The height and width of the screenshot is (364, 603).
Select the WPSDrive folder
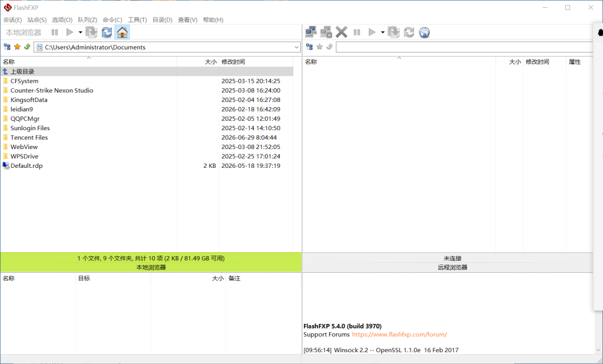click(147, 156)
